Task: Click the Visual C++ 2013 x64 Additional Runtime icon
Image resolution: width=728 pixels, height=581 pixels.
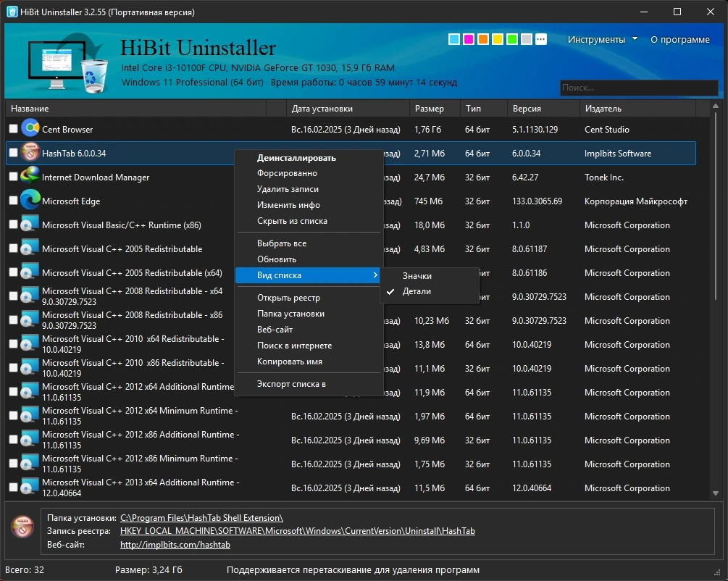Action: 30,488
